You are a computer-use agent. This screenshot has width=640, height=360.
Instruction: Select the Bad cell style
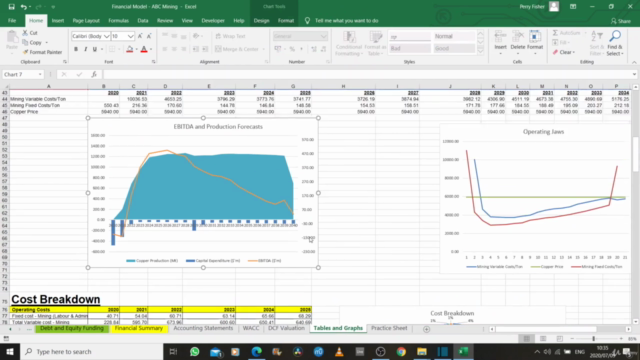coord(409,49)
